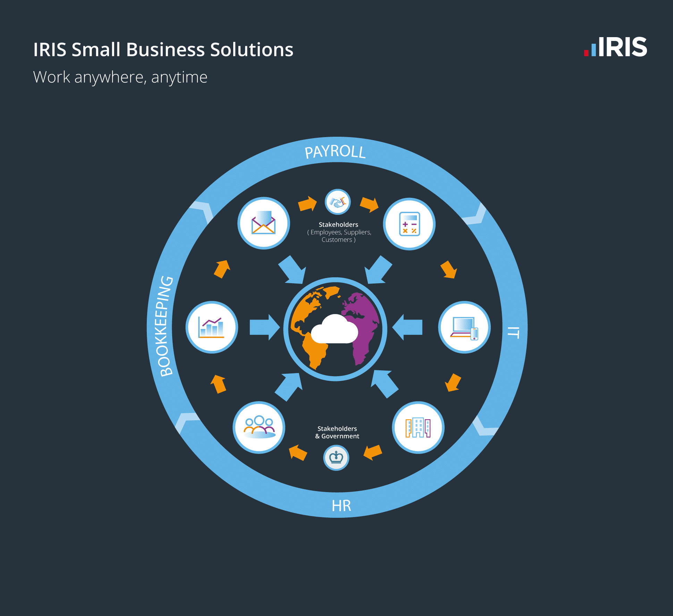The width and height of the screenshot is (673, 616).
Task: Click the crown Government icon
Action: pos(336,458)
